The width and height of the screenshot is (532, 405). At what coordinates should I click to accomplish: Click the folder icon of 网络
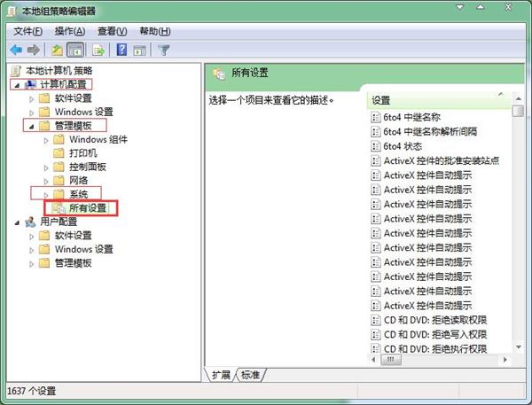click(x=59, y=181)
